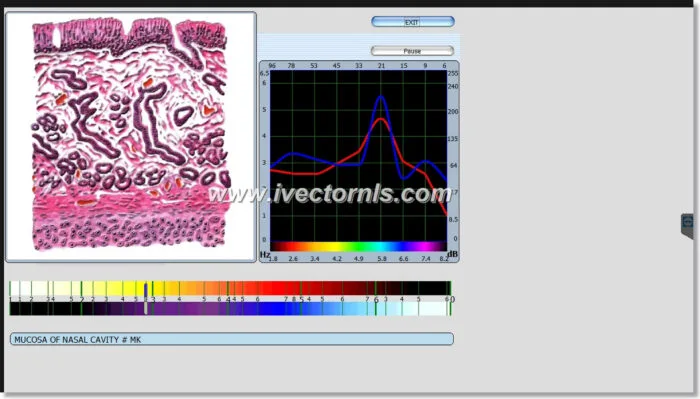Screen dimensions: 700x399
Task: Click the 5.8 frequency value under graph
Action: coord(382,259)
